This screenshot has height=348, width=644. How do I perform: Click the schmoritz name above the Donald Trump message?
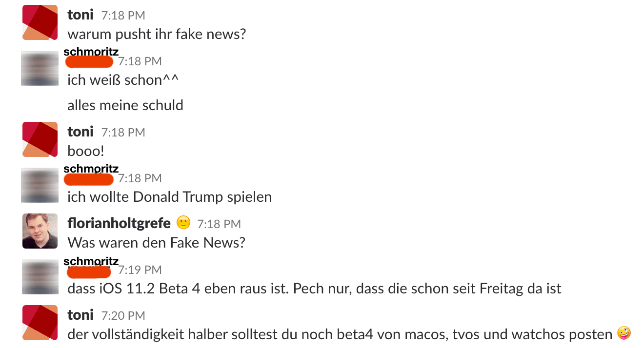pos(91,169)
